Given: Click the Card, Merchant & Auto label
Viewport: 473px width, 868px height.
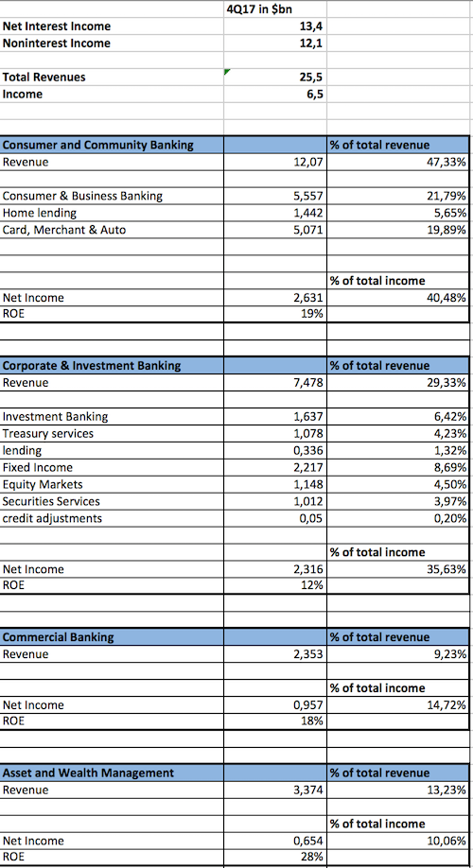Looking at the screenshot, I should pos(64,230).
